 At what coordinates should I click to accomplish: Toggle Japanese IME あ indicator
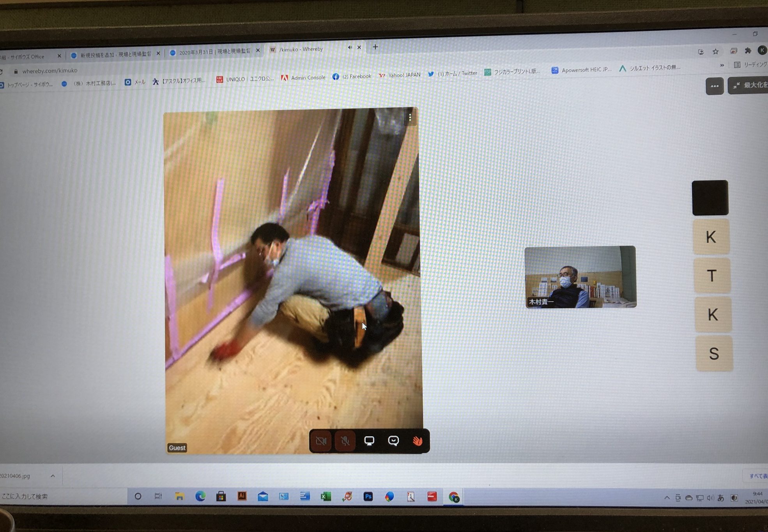(x=721, y=498)
